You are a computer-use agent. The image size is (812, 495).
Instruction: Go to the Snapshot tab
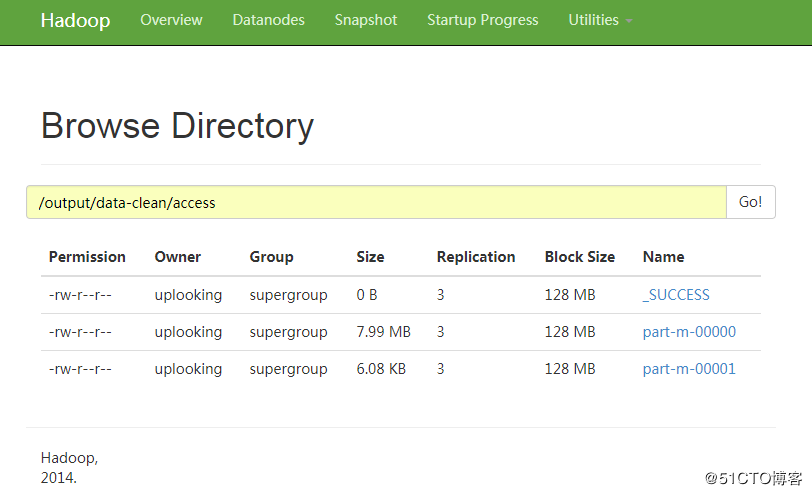(365, 20)
